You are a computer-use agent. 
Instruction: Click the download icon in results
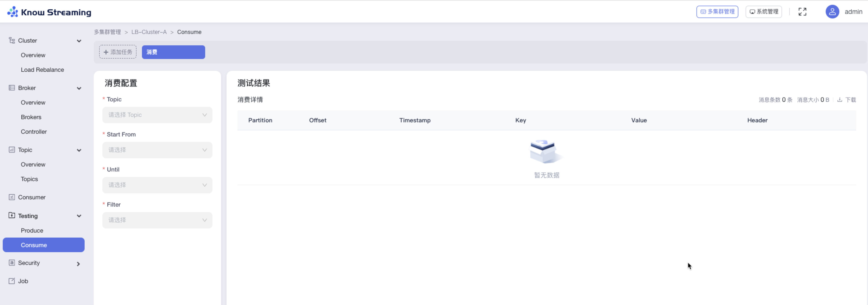pyautogui.click(x=839, y=100)
